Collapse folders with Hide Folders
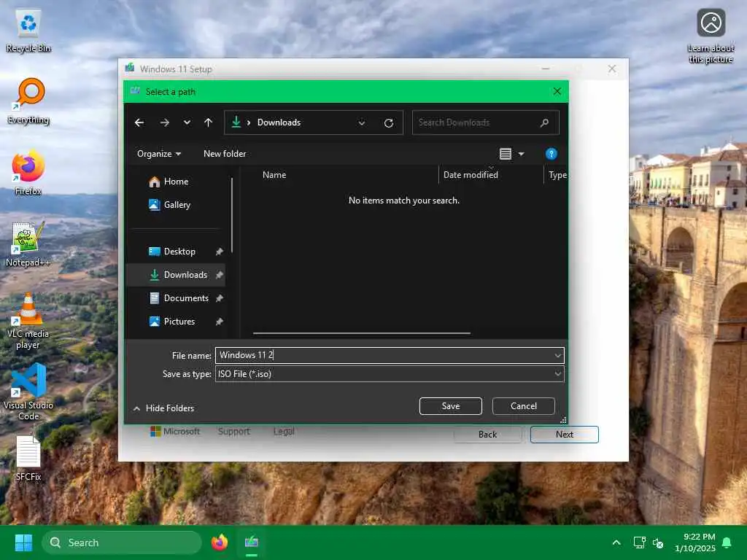747x560 pixels. coord(164,408)
